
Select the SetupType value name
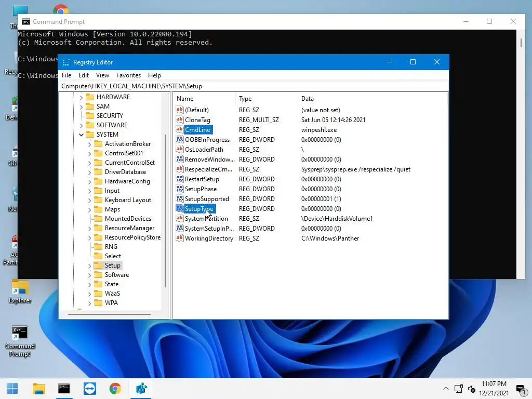coord(199,209)
